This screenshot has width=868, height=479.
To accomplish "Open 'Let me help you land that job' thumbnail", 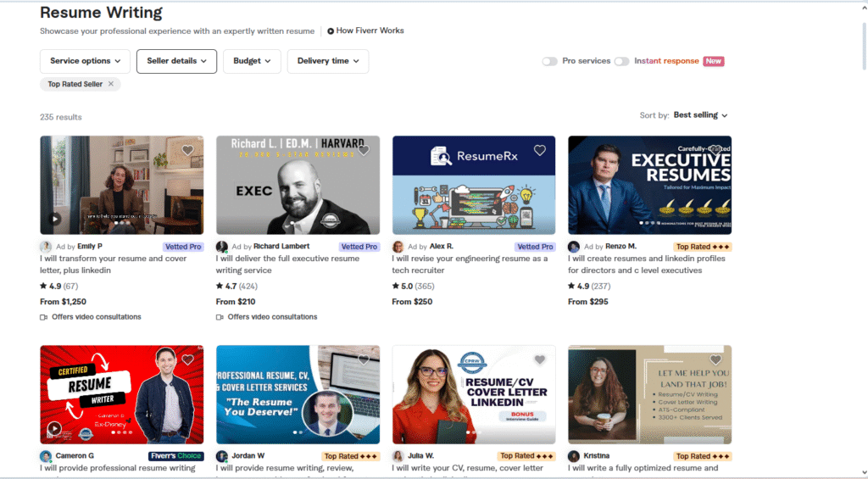I will [650, 395].
